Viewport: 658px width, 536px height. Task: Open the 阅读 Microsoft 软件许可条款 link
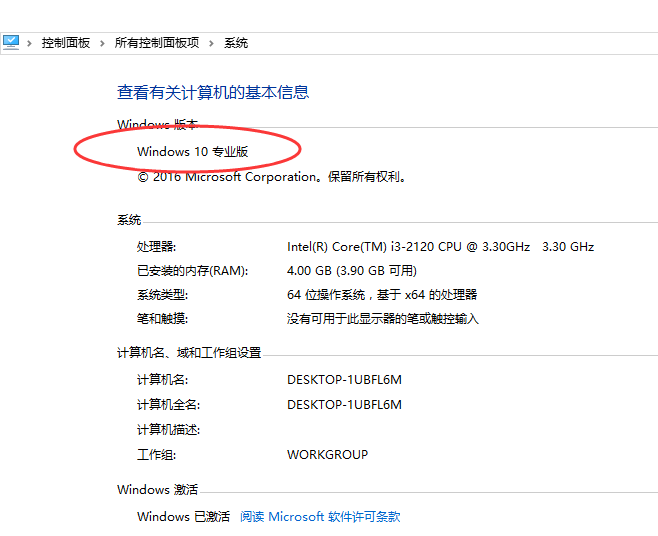[x=320, y=516]
